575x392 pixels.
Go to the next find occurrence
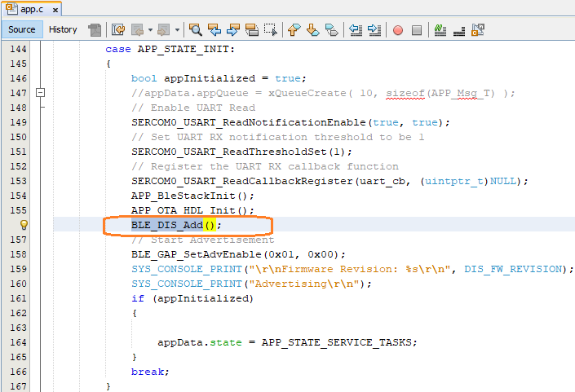(233, 30)
